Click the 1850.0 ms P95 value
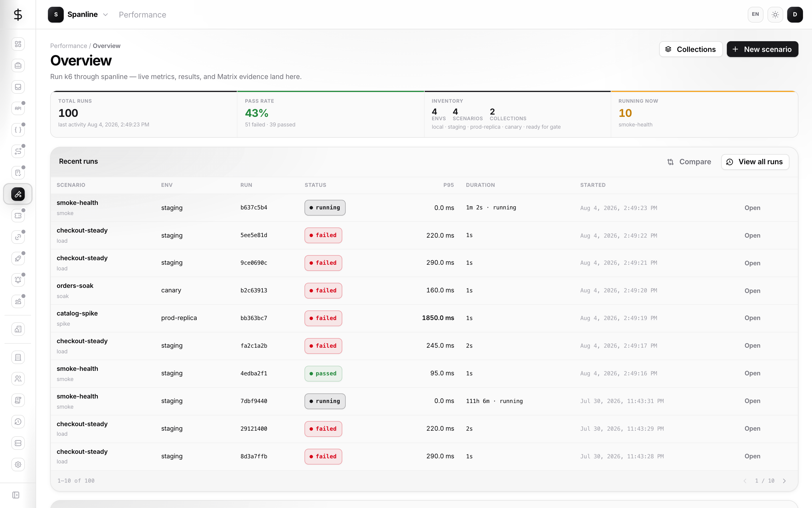This screenshot has height=508, width=812. pos(438,318)
